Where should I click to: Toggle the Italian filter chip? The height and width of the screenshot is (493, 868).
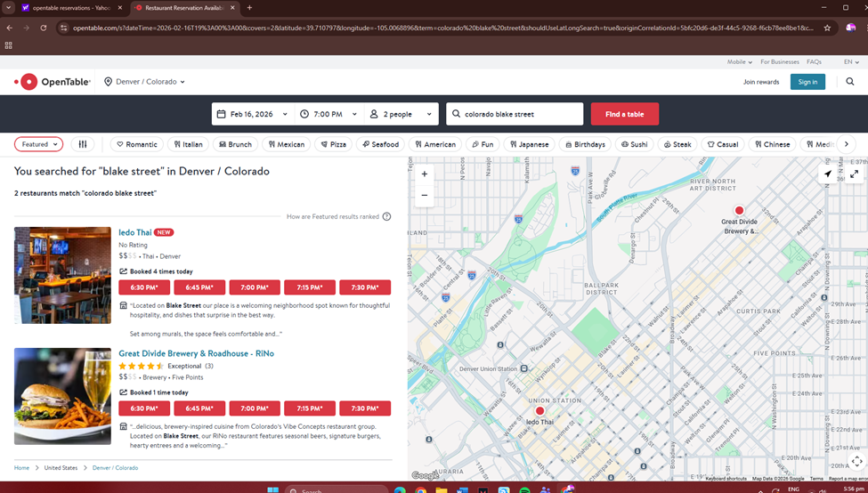188,144
